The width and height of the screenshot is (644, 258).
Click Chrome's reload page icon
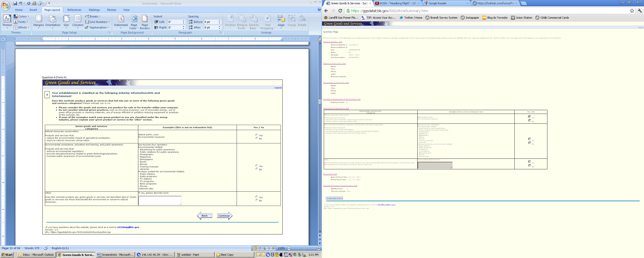click(340, 11)
